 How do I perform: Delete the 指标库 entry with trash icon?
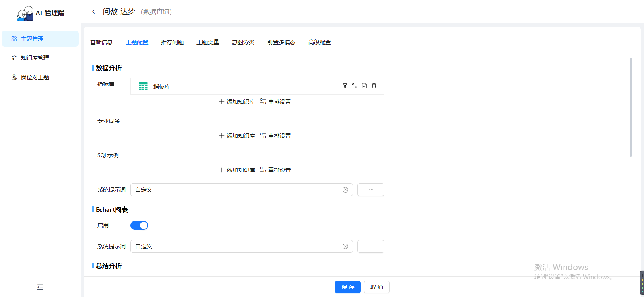click(374, 86)
